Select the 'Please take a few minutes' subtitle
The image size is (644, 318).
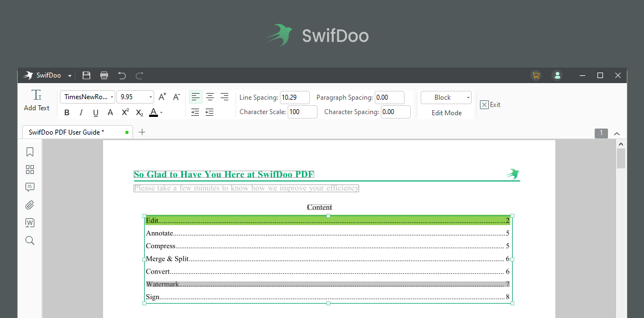click(x=247, y=188)
